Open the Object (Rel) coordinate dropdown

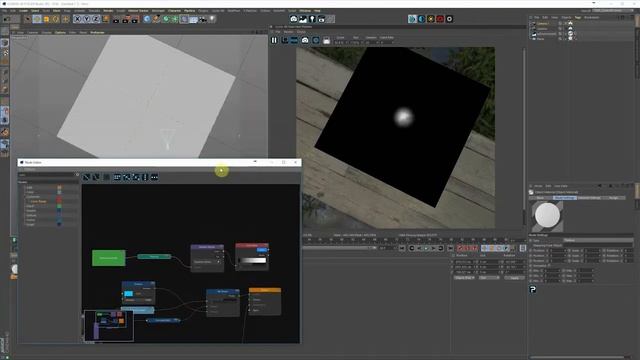point(464,278)
